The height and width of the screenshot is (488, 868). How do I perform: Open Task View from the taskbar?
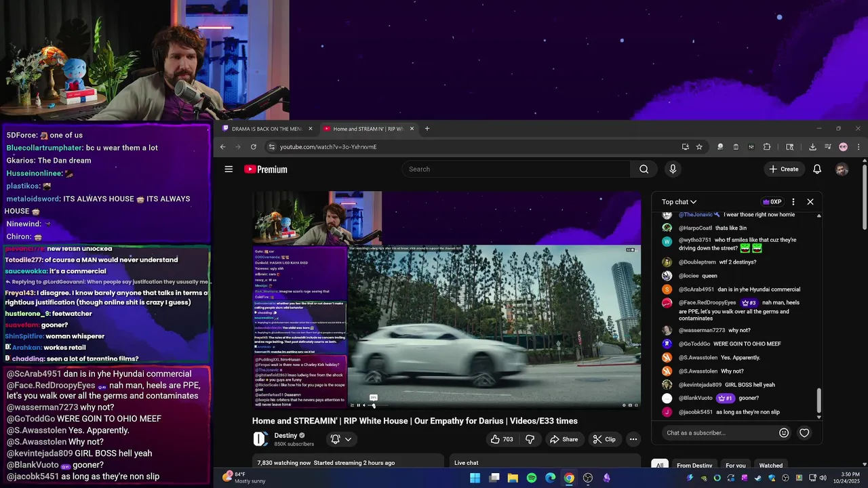[x=494, y=478]
